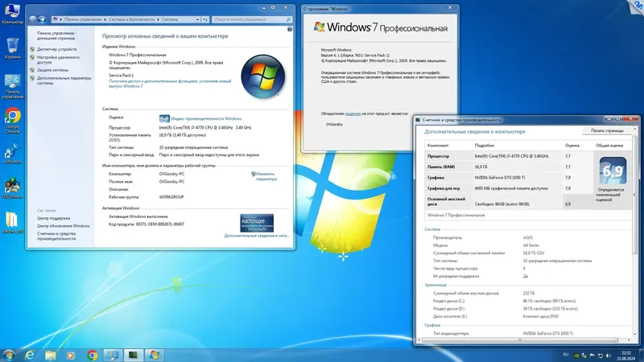Viewport: 644px width, 362px height.
Task: Click the forward arrow in System window
Action: click(x=42, y=19)
